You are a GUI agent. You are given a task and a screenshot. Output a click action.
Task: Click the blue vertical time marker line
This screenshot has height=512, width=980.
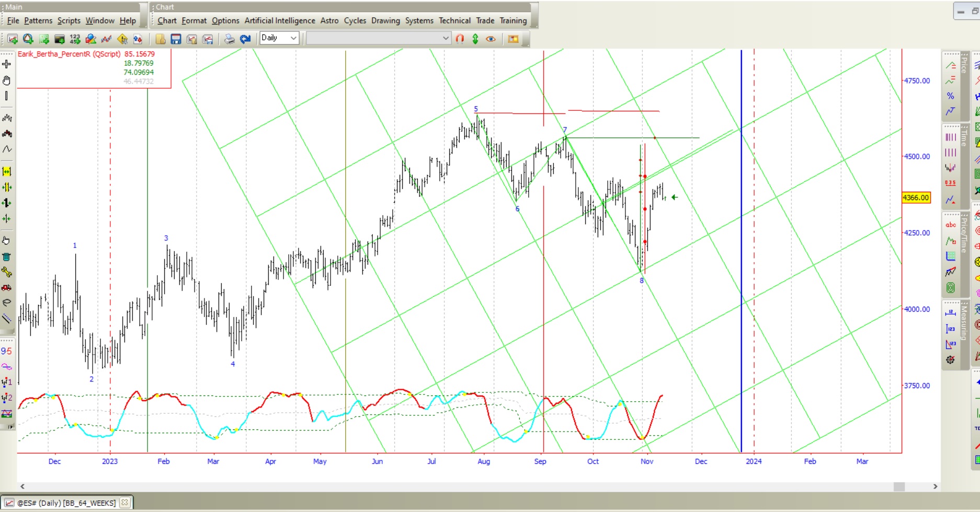pyautogui.click(x=741, y=251)
